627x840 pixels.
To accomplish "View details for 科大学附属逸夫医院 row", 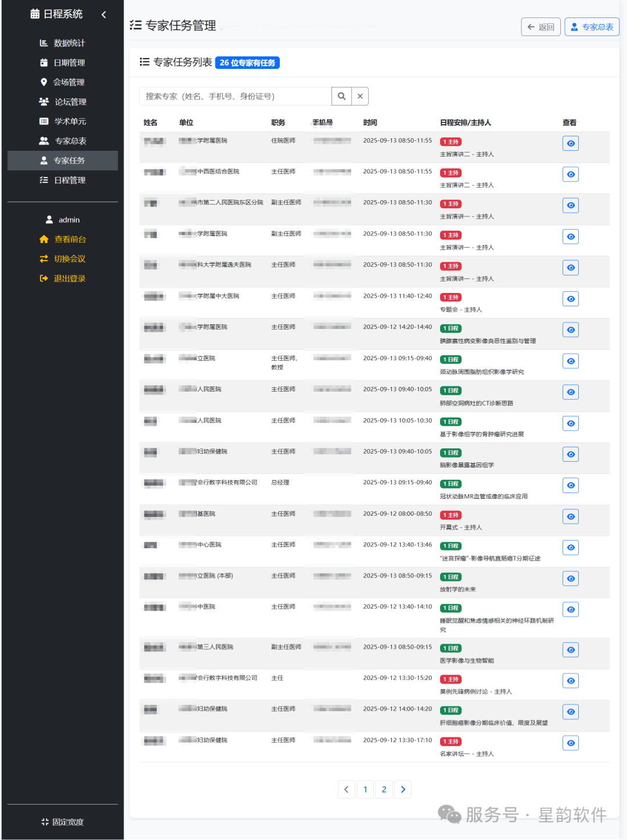I will tap(571, 267).
